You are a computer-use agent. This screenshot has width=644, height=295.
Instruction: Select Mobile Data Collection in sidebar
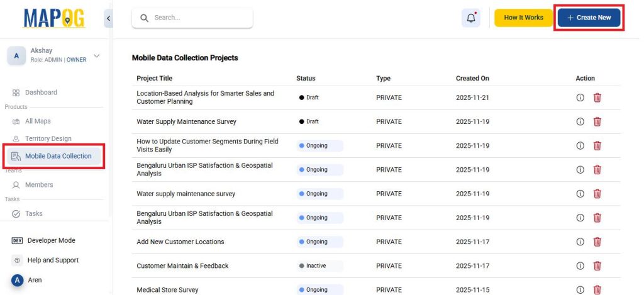pyautogui.click(x=58, y=156)
